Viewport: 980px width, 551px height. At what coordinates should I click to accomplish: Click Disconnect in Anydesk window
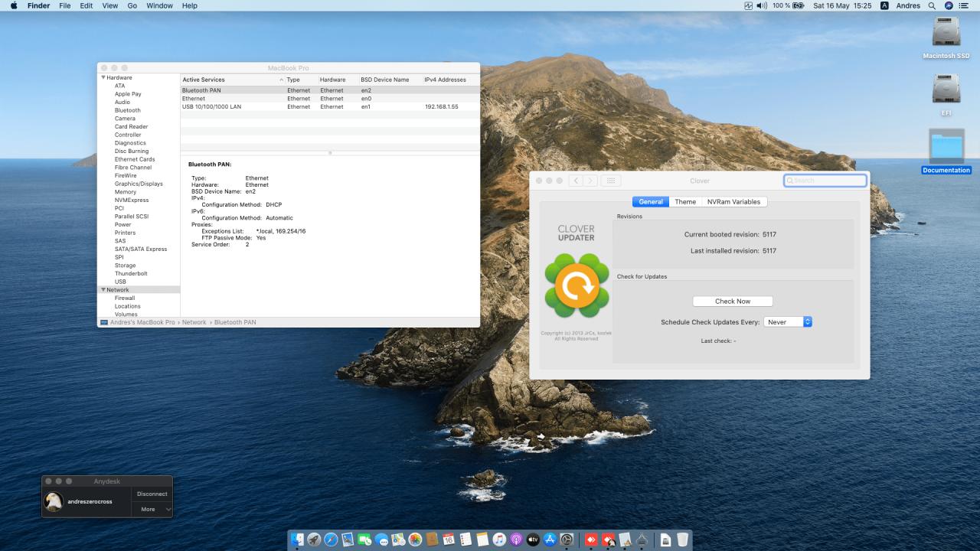152,494
